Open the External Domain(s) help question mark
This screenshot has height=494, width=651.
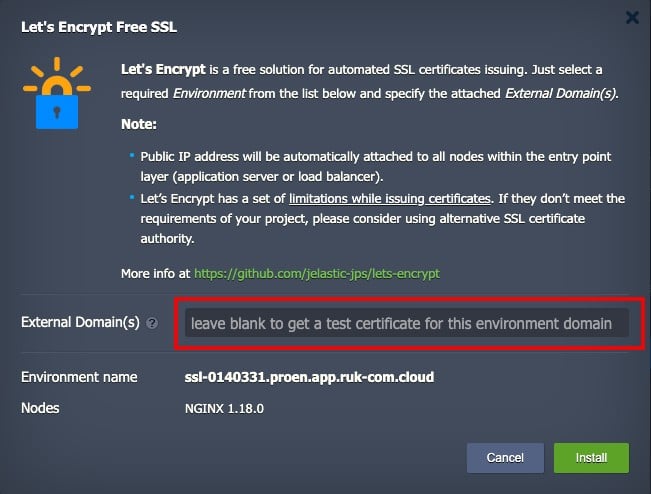152,323
